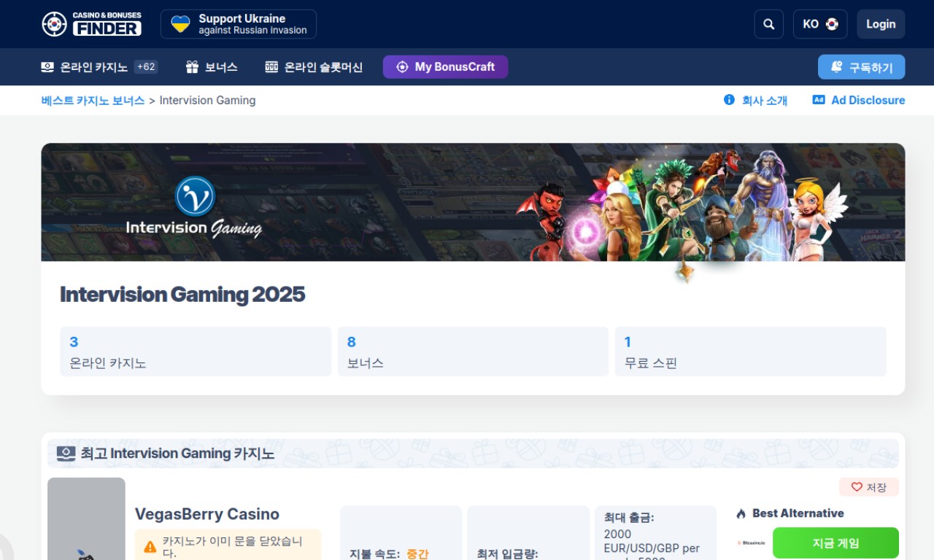
Task: Select the 구독하기 subscribe button
Action: [861, 67]
